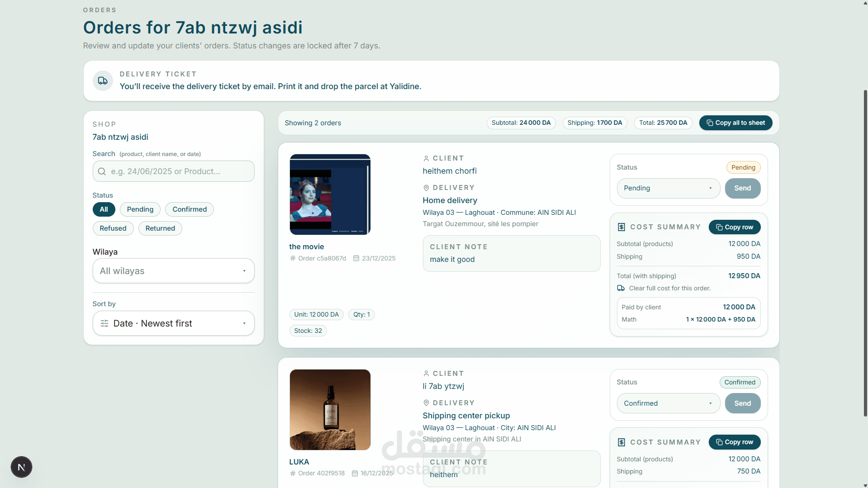Click the calendar icon beside 16/12/2025

click(x=355, y=473)
